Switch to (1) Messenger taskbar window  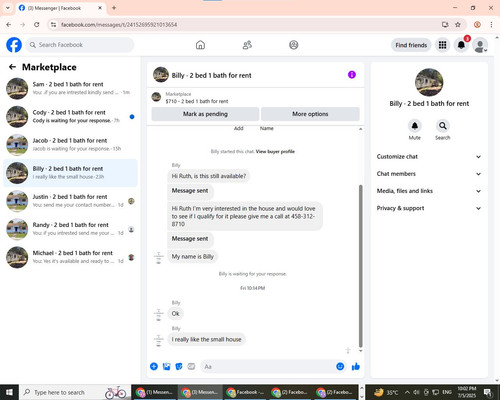(154, 392)
